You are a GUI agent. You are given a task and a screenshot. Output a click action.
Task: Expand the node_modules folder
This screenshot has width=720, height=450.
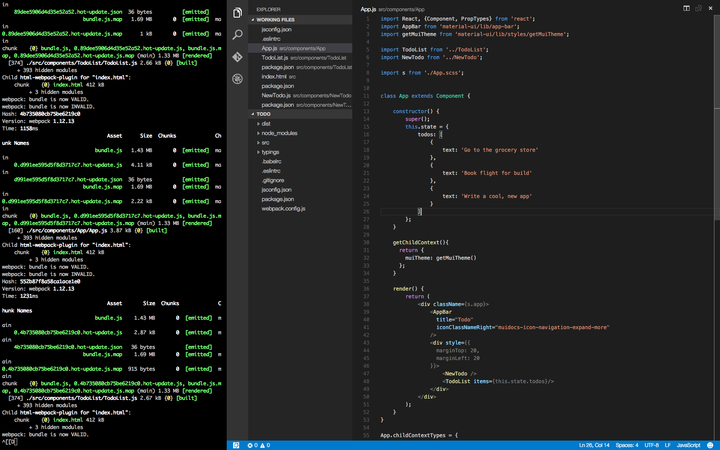click(279, 133)
